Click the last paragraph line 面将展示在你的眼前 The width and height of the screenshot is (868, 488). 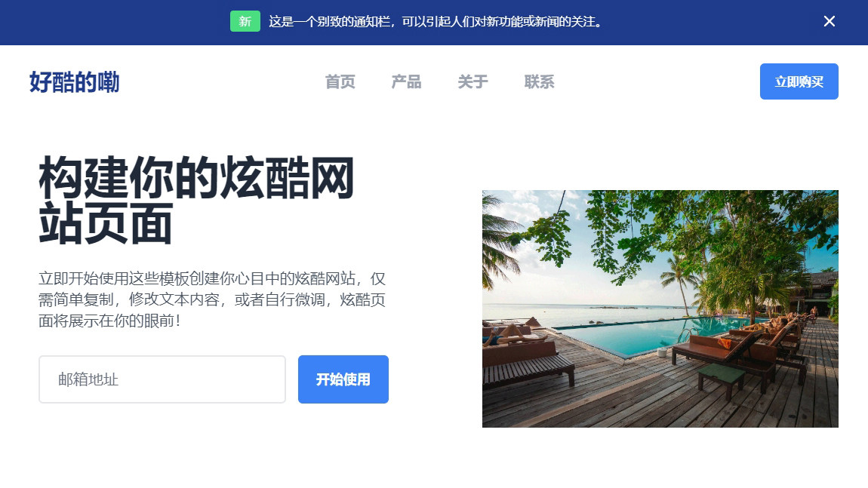[109, 321]
